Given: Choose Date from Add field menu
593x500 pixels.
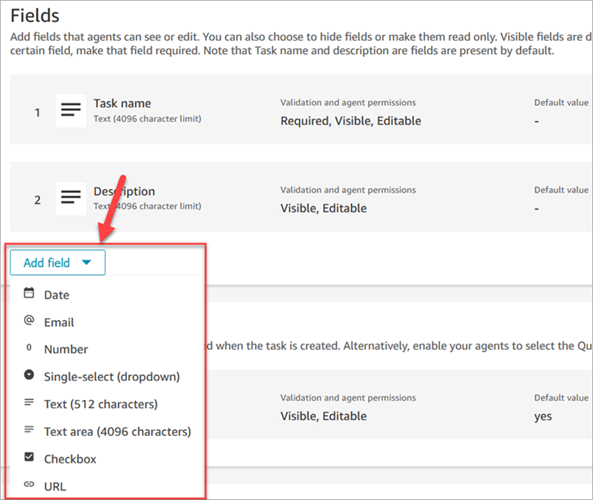Looking at the screenshot, I should coord(57,295).
